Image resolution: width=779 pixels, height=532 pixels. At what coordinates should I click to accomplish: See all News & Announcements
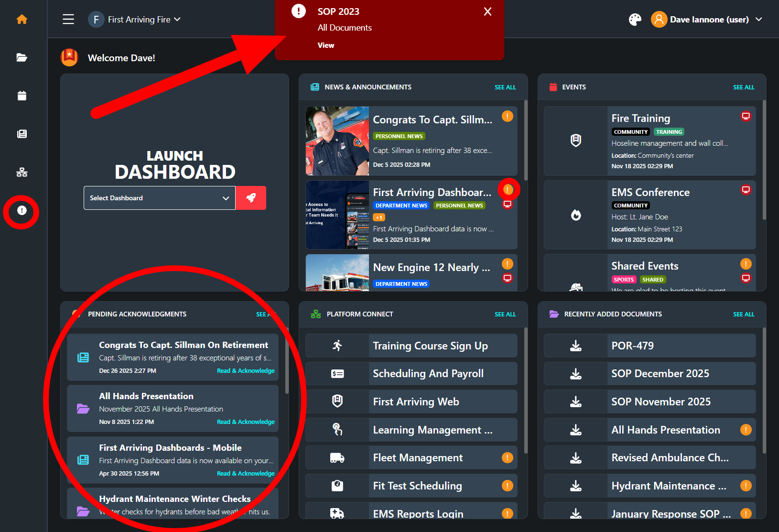click(x=505, y=87)
